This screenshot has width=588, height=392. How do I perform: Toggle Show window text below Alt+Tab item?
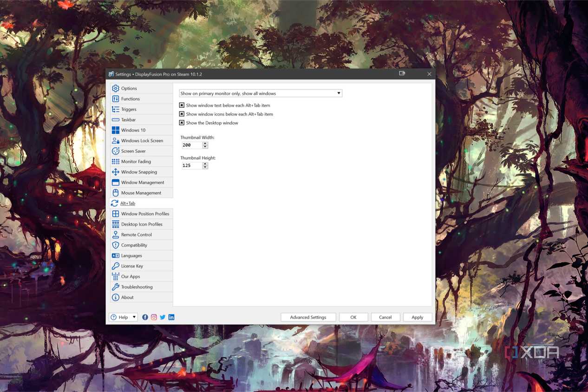click(x=182, y=105)
